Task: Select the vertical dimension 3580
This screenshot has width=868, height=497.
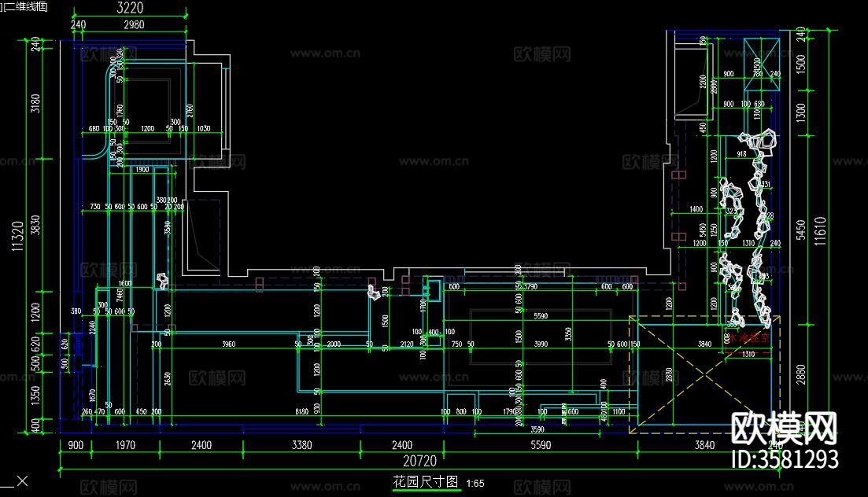Action: click(x=168, y=227)
